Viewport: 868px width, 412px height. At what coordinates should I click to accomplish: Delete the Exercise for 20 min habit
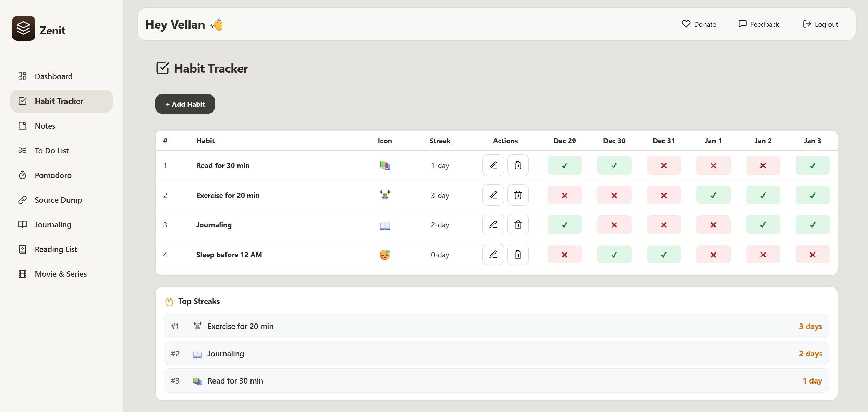coord(517,195)
